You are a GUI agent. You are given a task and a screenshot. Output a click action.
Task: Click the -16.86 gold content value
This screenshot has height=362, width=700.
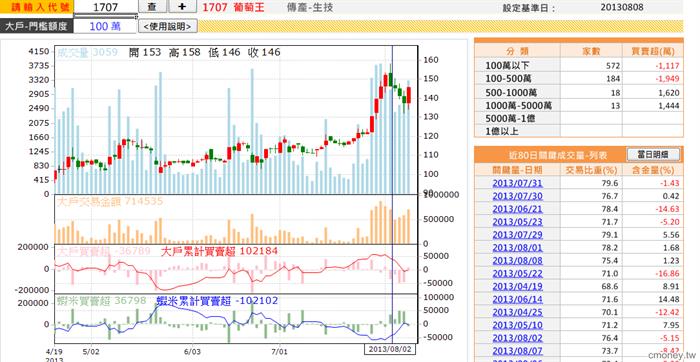[668, 274]
